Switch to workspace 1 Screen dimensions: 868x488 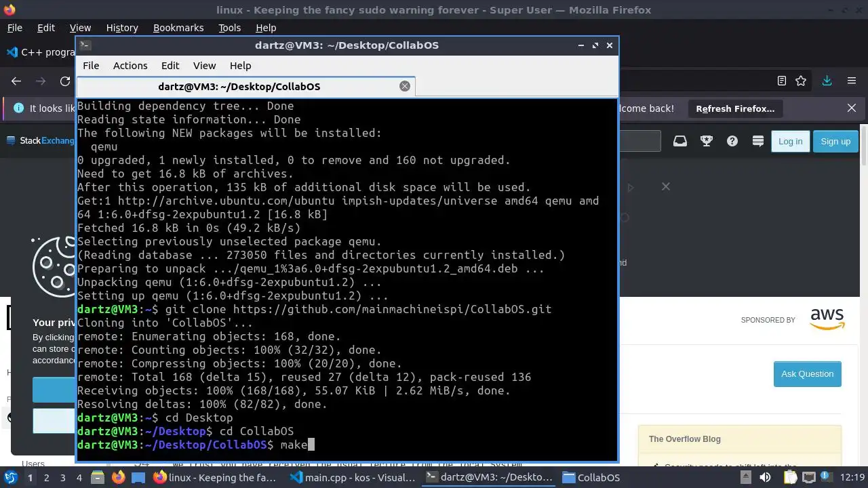coord(30,477)
